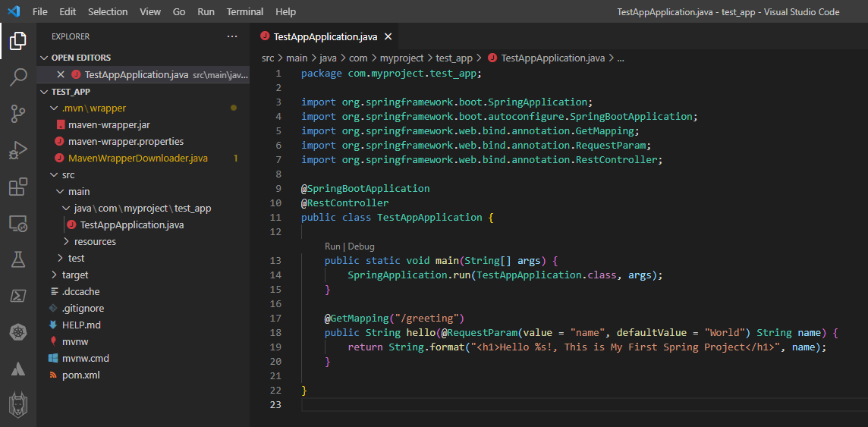Open the Remote Explorer view
The image size is (868, 427).
17,224
